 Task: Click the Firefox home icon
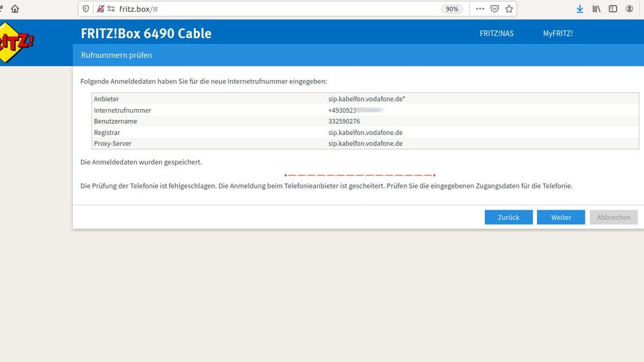point(15,8)
